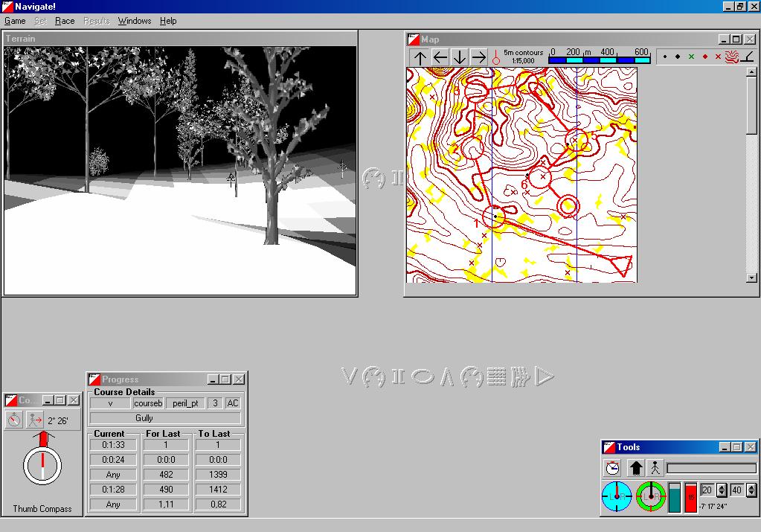Select the stick figure runner icon in Tools
Viewport: 761px width, 532px height.
(x=655, y=468)
